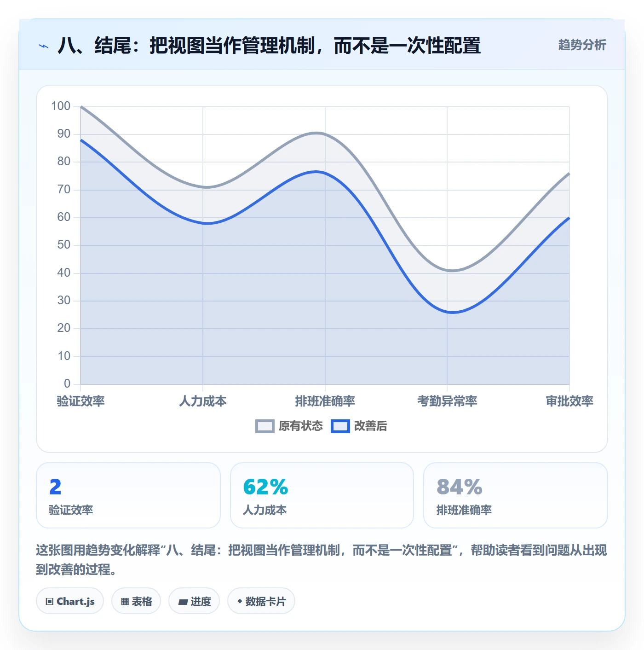Click the 考勤异常率 x-axis label

pos(447,401)
